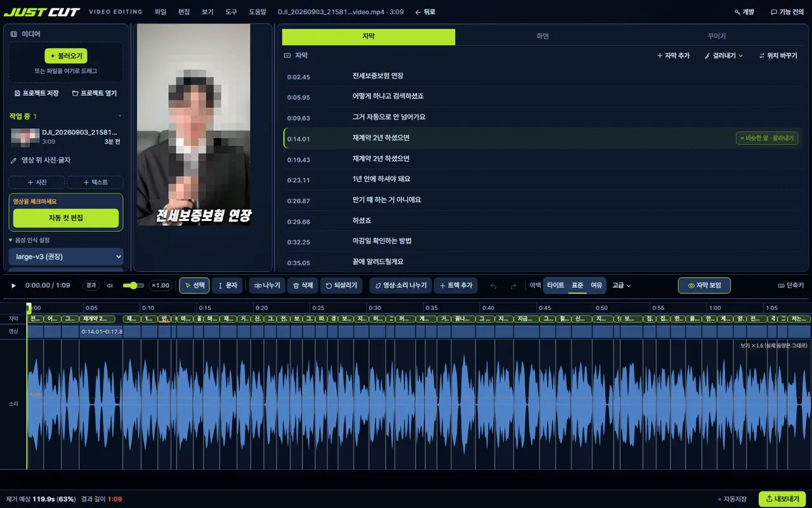Click the 미디어 panel icon
812x508 pixels.
pos(14,34)
